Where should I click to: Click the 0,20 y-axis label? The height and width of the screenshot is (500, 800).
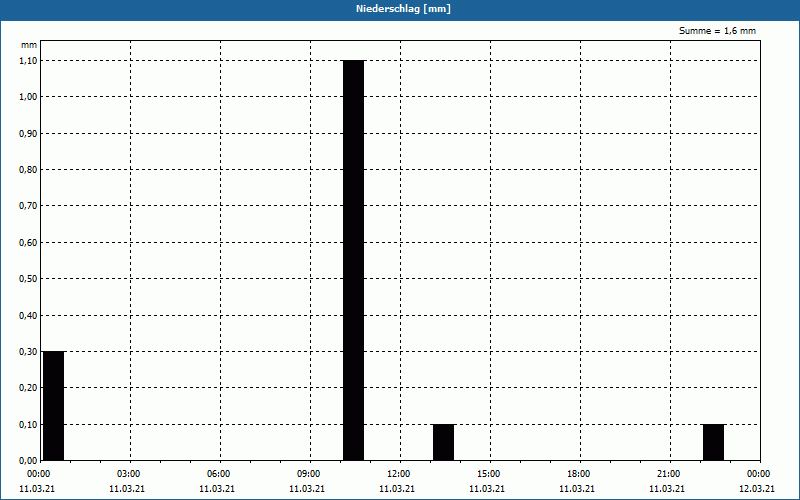[28, 388]
